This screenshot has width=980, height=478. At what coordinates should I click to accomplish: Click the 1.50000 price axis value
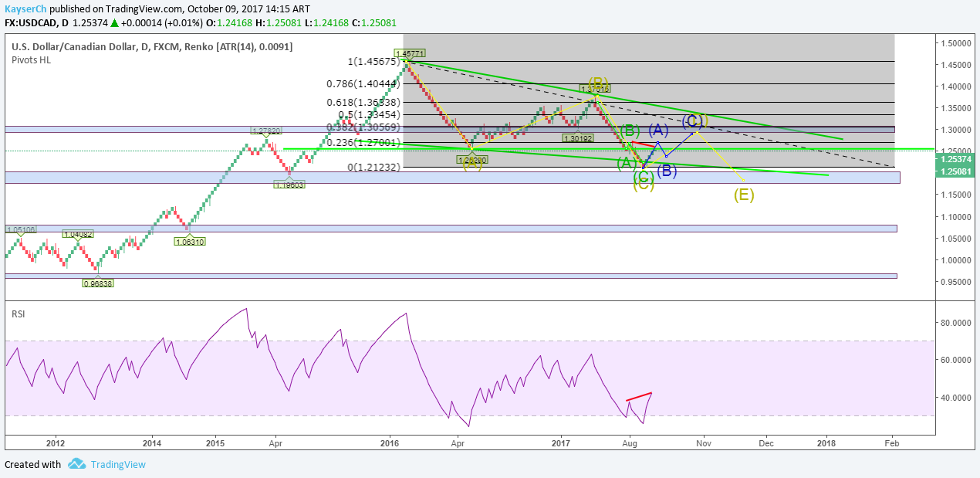pyautogui.click(x=955, y=43)
